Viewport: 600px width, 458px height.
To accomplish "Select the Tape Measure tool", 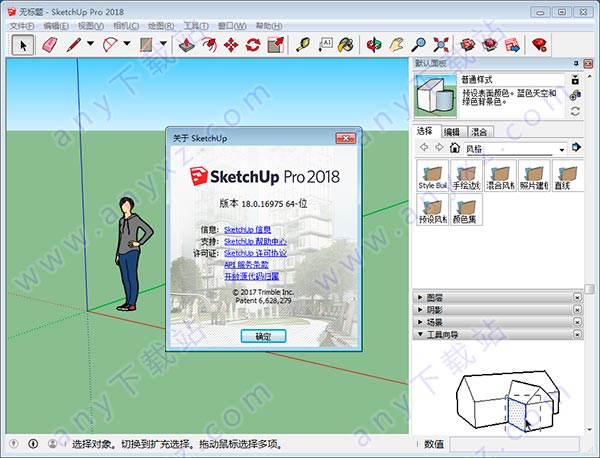I will 303,45.
